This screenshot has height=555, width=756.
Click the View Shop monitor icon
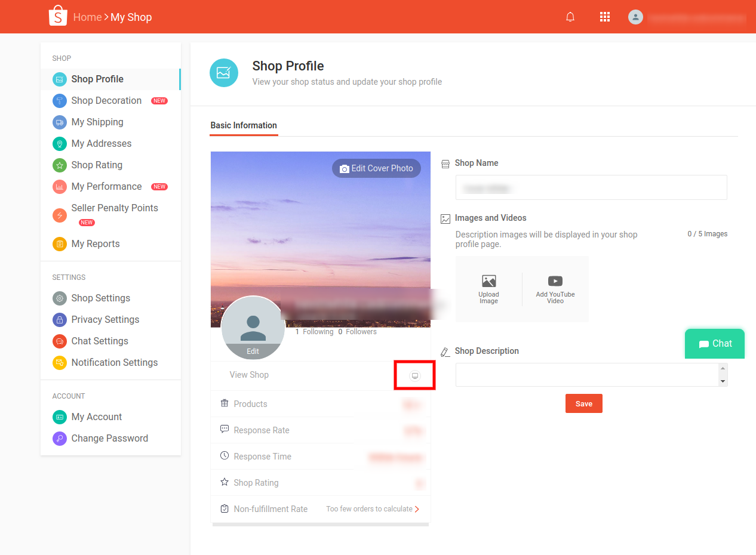[x=415, y=375]
